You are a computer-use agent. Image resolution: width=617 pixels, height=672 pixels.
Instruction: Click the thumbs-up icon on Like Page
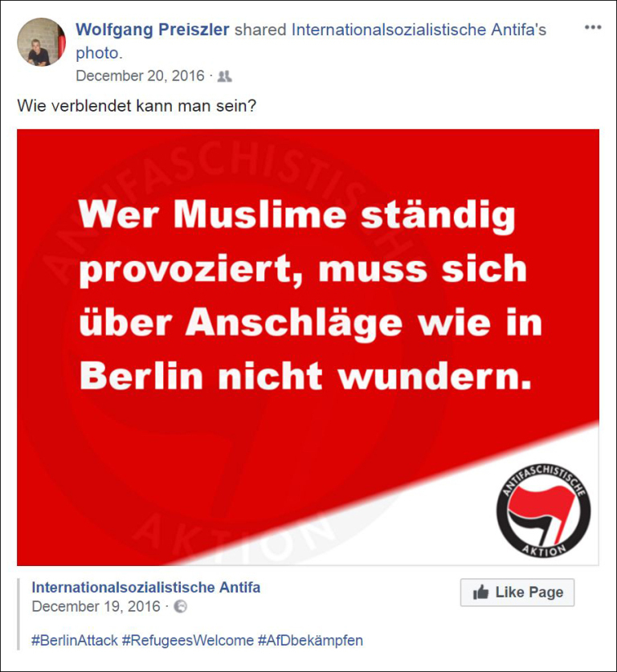481,593
